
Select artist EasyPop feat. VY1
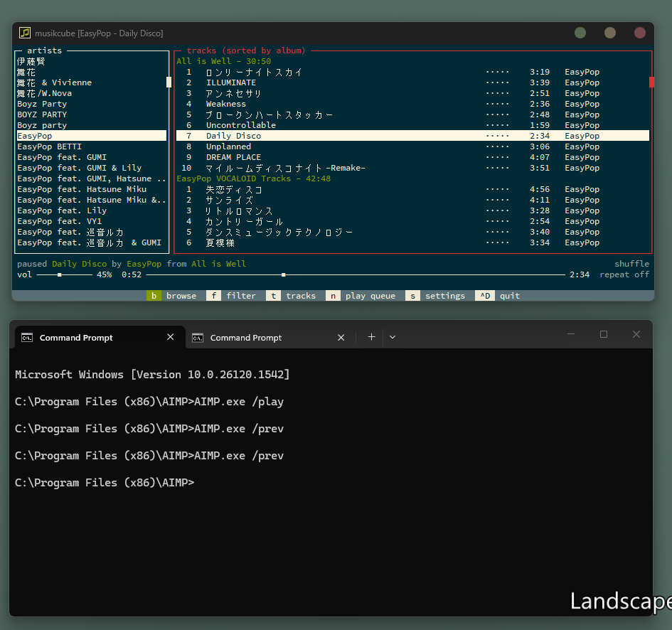coord(92,221)
